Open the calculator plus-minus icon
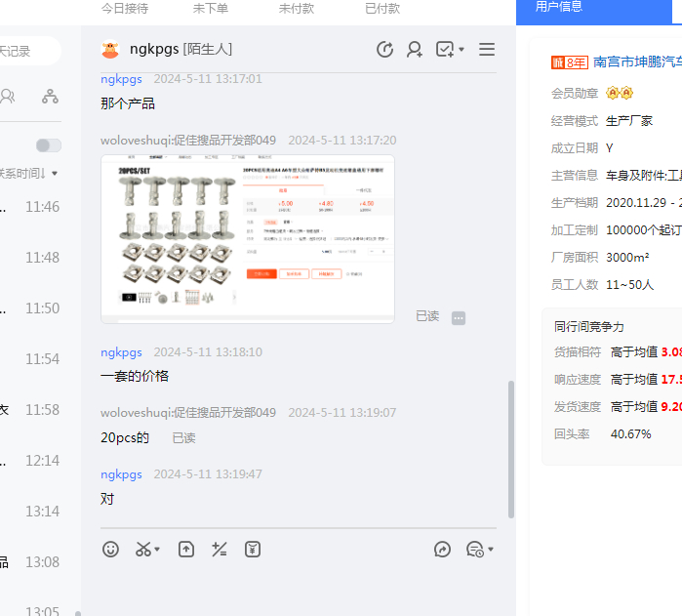 tap(220, 550)
